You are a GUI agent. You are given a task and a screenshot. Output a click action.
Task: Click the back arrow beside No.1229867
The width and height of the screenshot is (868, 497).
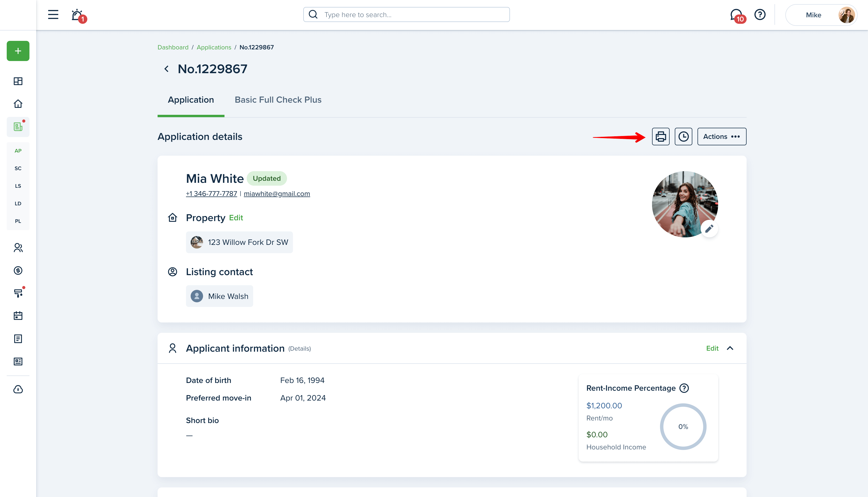click(x=166, y=69)
